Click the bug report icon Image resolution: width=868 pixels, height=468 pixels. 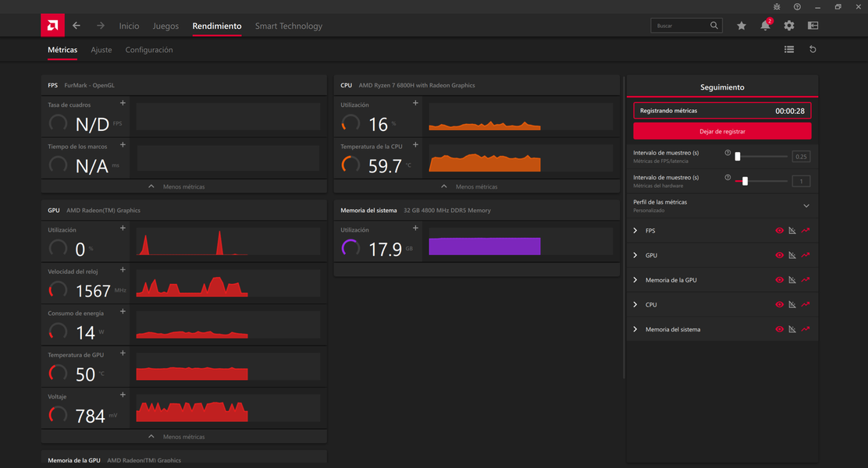776,6
